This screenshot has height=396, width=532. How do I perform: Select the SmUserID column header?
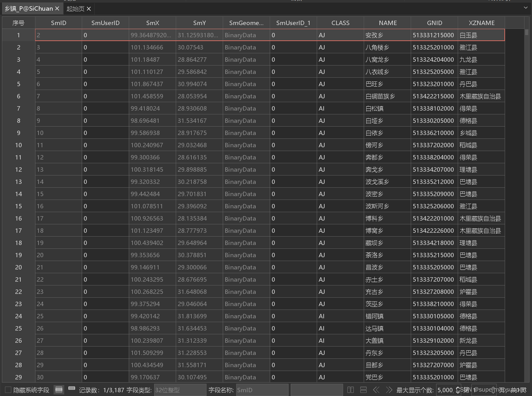click(x=106, y=23)
